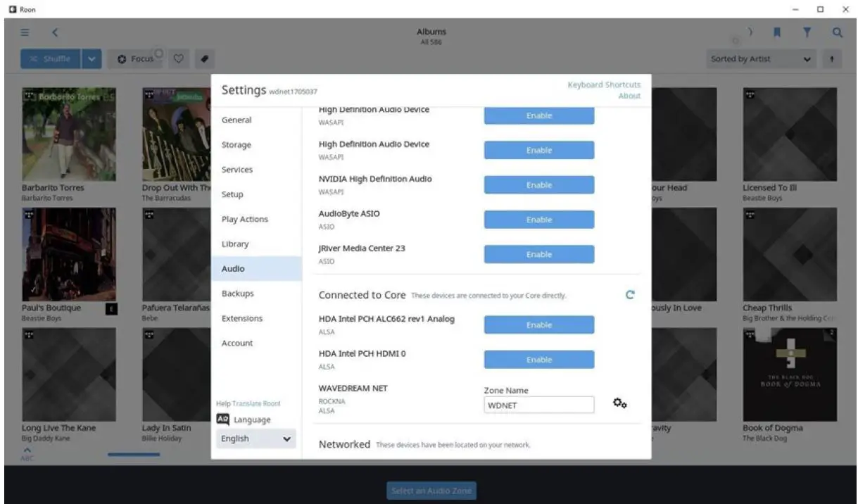Click the bookmark icon in top bar

click(x=777, y=32)
